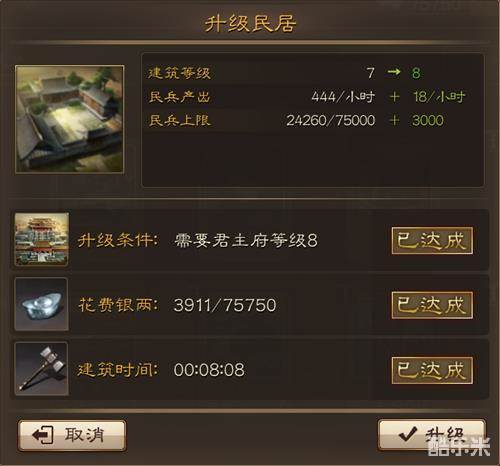Click the green level-up arrow icon
Viewport: 500px width, 466px height.
click(x=394, y=72)
